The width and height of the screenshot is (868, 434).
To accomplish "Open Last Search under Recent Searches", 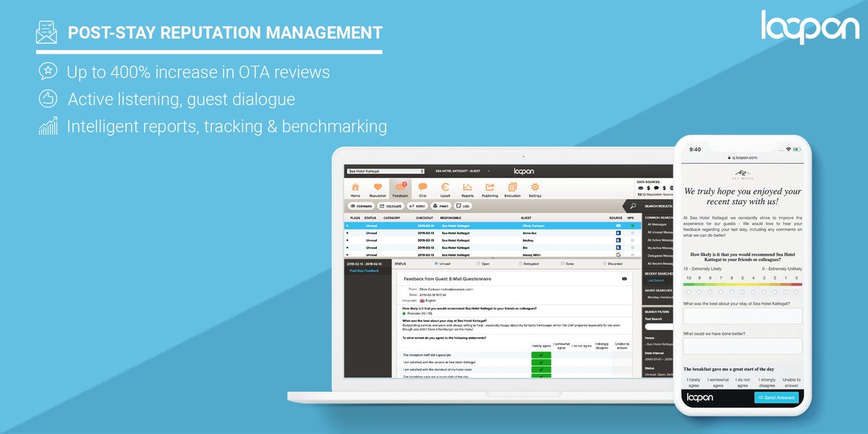I will [655, 281].
